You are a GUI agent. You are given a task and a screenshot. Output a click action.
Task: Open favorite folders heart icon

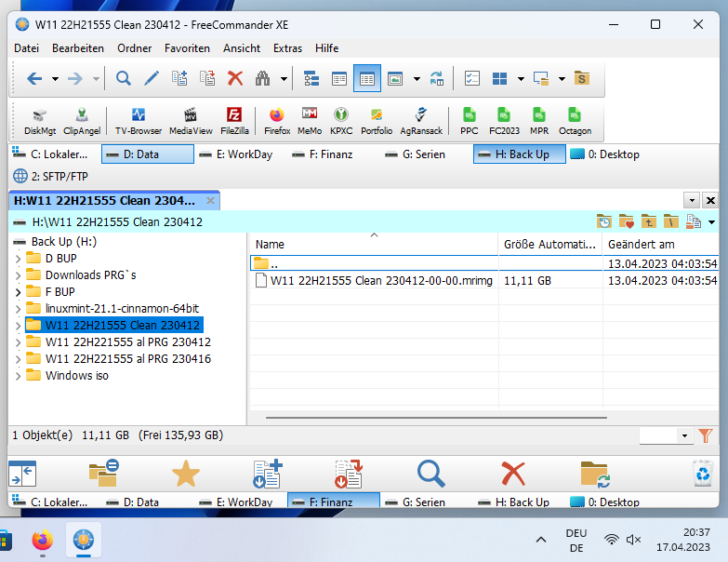627,222
